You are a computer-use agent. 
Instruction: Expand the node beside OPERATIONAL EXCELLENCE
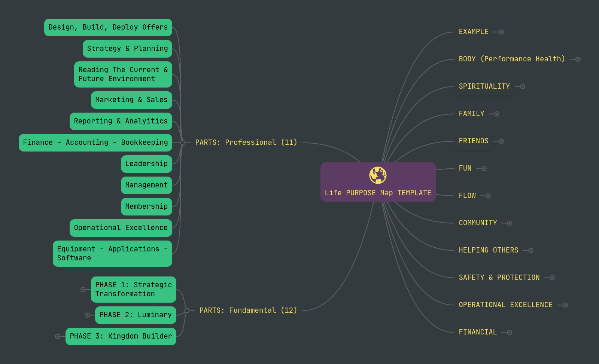(x=565, y=305)
